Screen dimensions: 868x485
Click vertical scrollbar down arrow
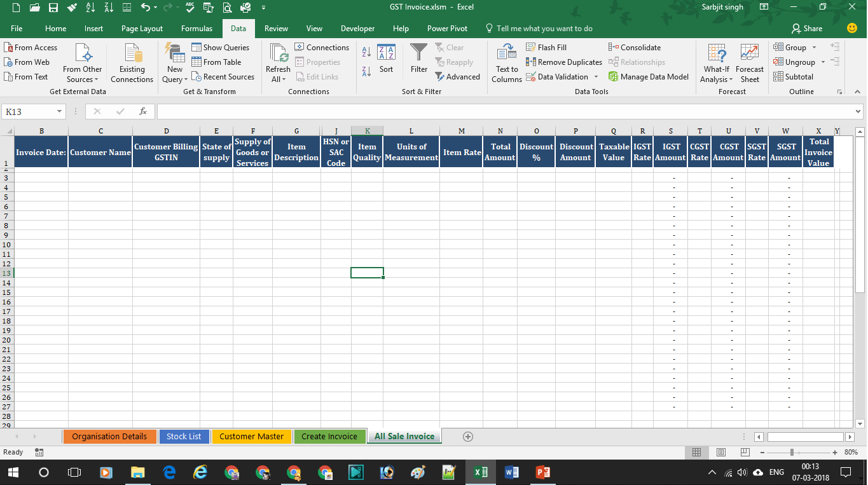861,423
